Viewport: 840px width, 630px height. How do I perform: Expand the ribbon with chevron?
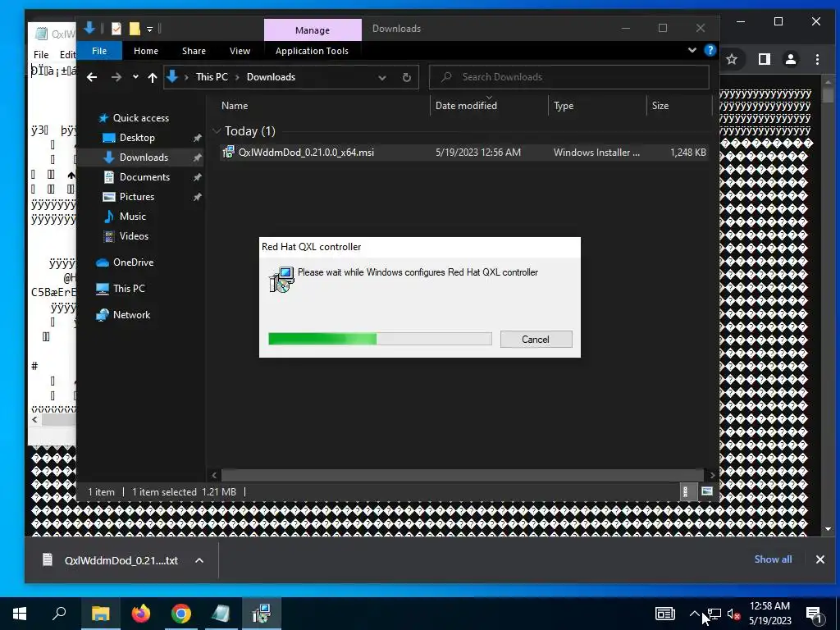[692, 50]
